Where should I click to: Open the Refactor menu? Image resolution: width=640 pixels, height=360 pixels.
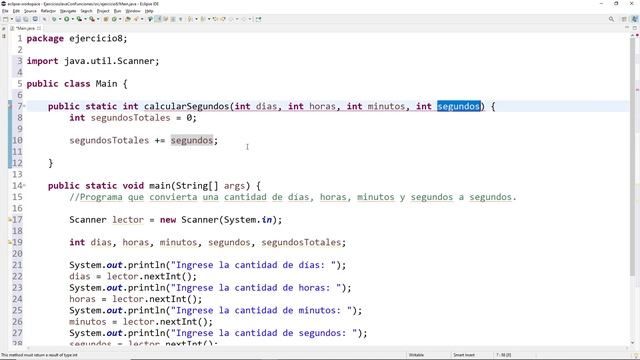48,11
